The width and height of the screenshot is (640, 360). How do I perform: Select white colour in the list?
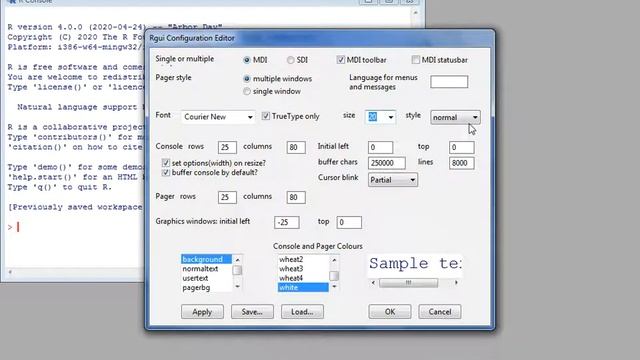pos(303,287)
